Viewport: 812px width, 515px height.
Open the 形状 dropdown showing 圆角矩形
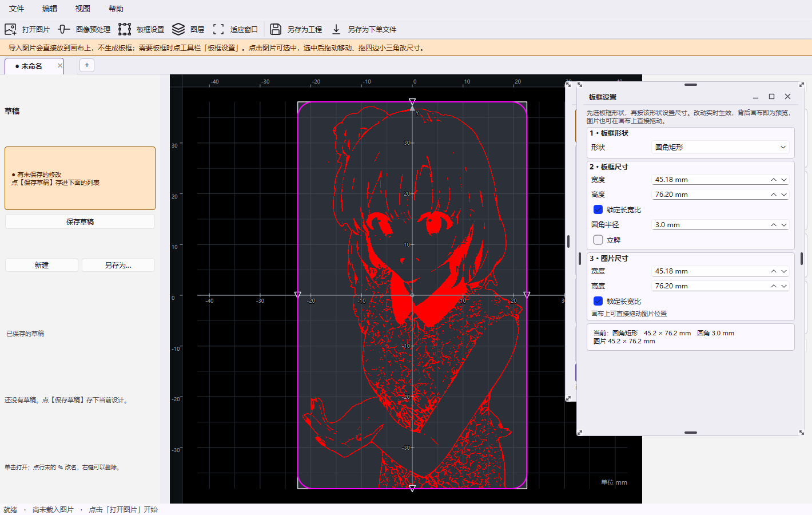[721, 147]
